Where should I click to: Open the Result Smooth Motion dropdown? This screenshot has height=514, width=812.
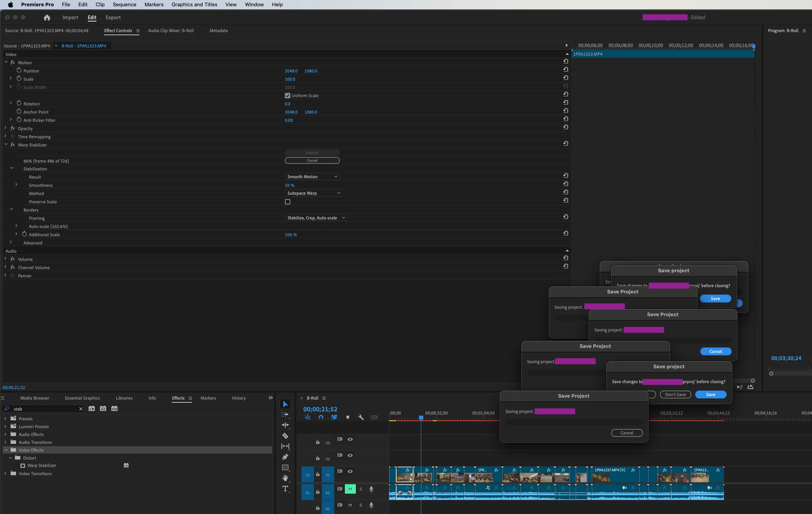coord(312,177)
